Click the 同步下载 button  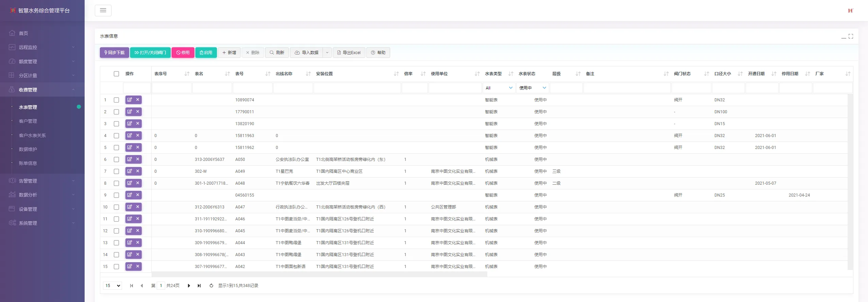point(115,53)
